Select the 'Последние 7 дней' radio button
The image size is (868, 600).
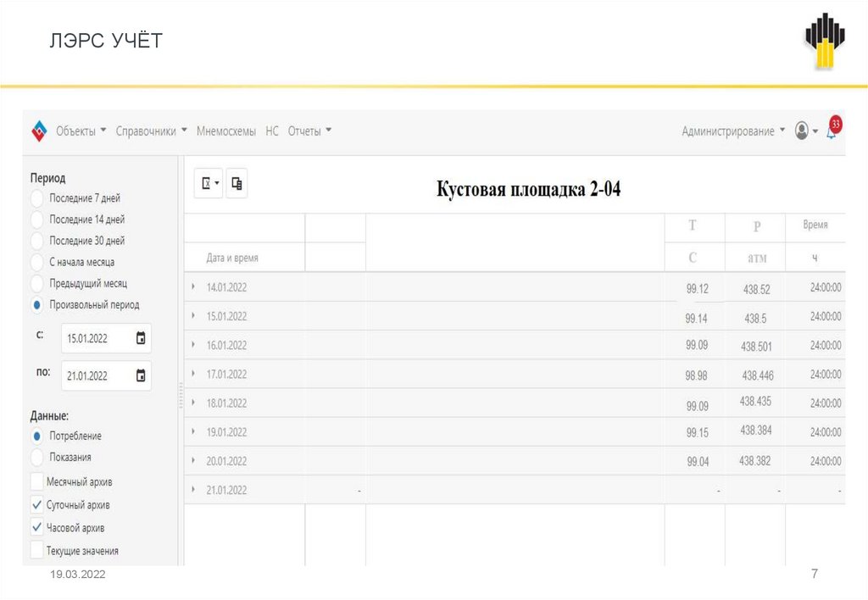(36, 198)
